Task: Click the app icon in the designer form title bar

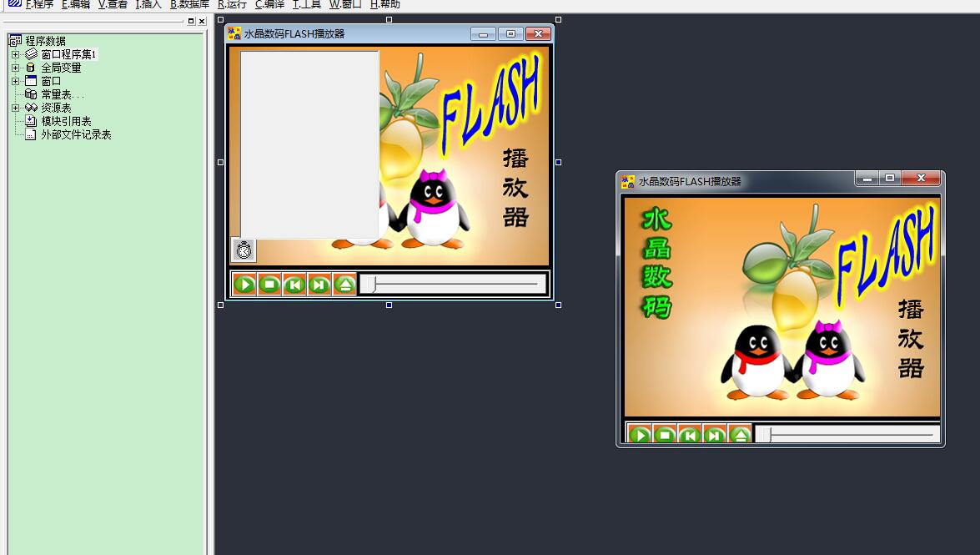Action: coord(234,33)
